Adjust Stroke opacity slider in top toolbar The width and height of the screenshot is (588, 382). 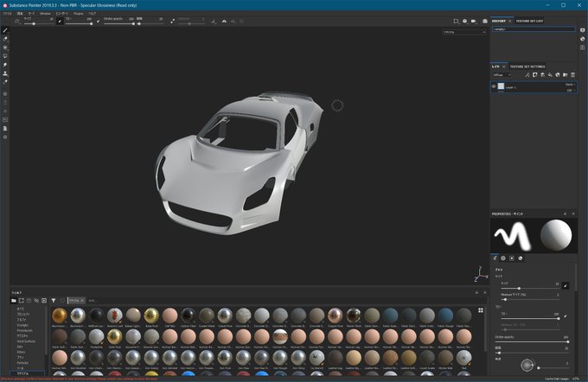pyautogui.click(x=118, y=23)
